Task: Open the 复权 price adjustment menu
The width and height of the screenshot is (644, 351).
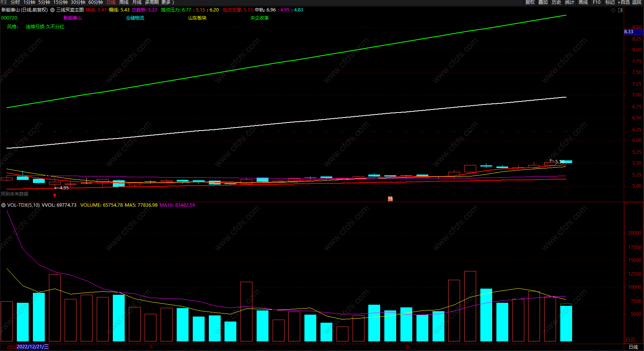Action: [530, 2]
